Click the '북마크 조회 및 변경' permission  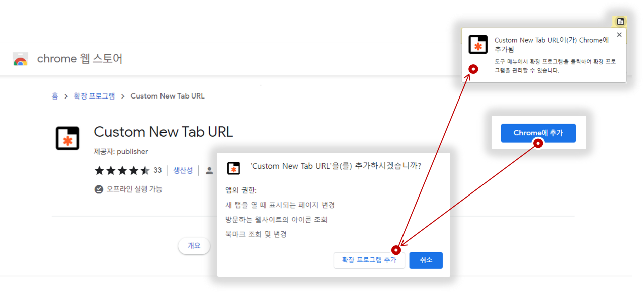256,234
